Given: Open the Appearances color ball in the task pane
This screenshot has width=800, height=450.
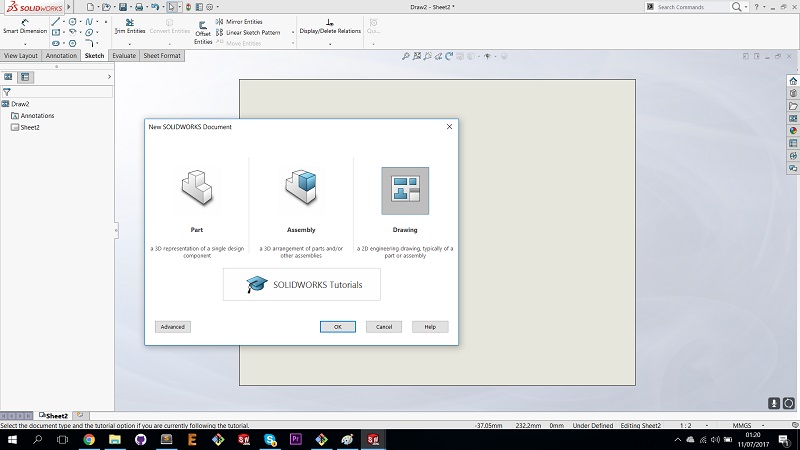Looking at the screenshot, I should point(793,131).
